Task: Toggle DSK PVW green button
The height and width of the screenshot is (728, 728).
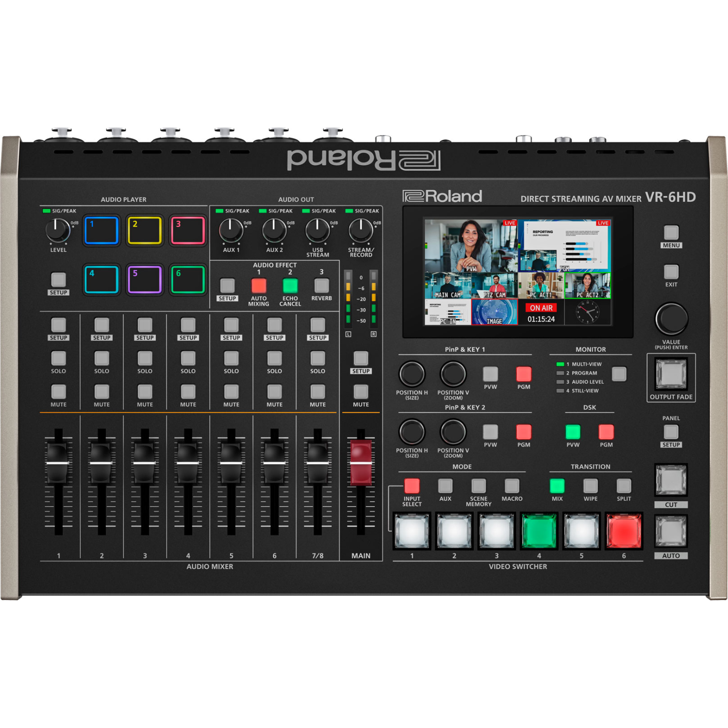Action: [x=573, y=432]
